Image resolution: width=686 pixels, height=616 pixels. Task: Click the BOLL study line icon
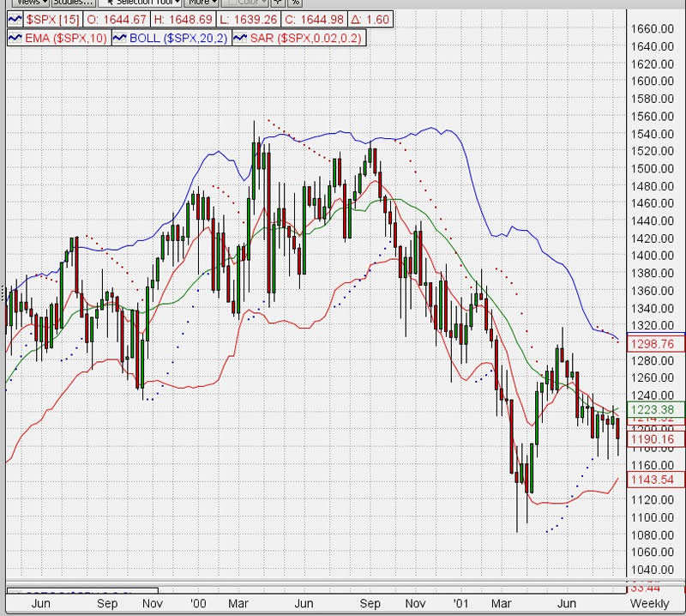(x=120, y=38)
